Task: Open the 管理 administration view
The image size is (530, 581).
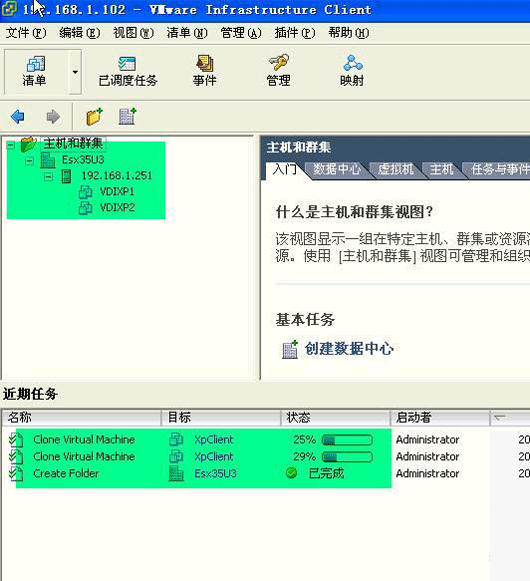Action: pyautogui.click(x=278, y=72)
